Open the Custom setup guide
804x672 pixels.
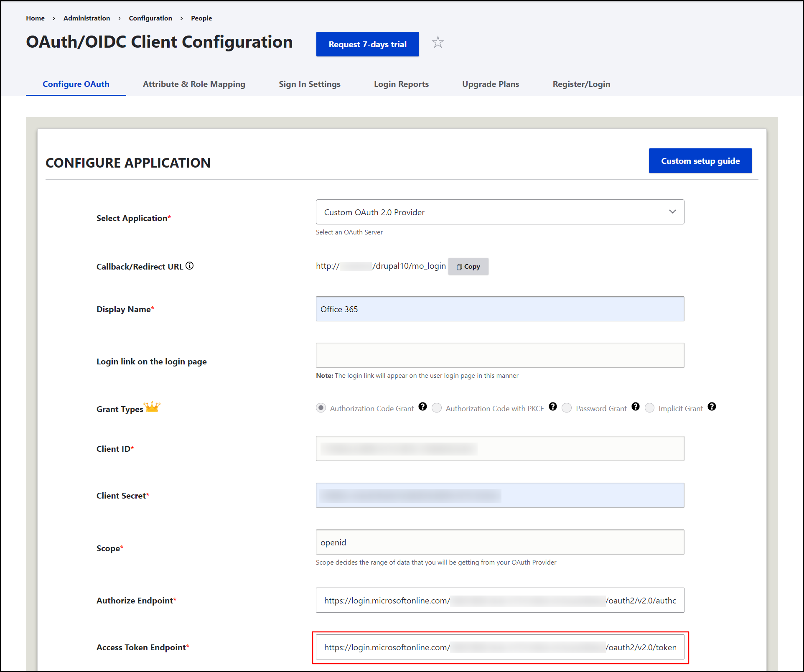point(700,161)
